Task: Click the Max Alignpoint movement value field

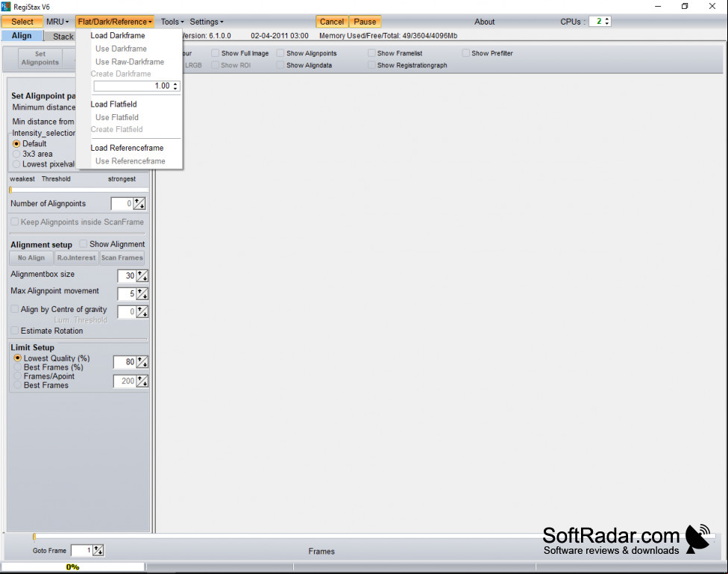Action: (127, 294)
